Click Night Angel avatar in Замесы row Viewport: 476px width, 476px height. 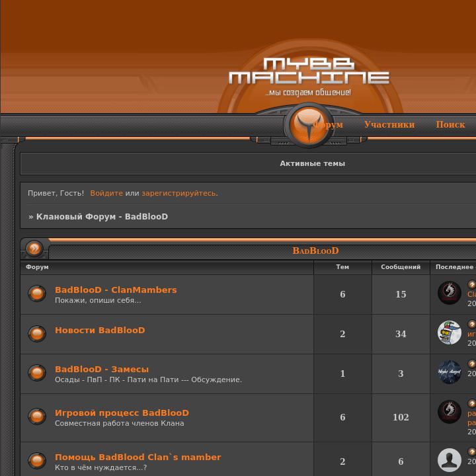tap(450, 372)
